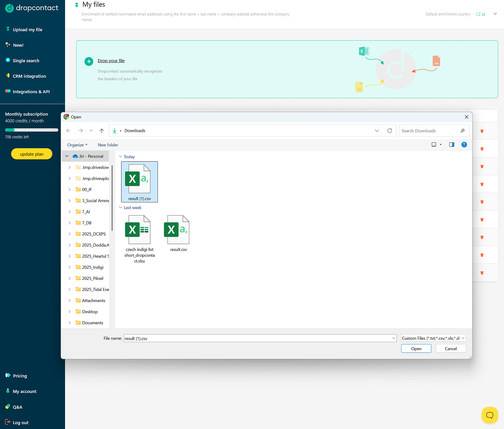Viewport: 504px width, 429px height.
Task: Change the view layout icon
Action: coord(434,145)
